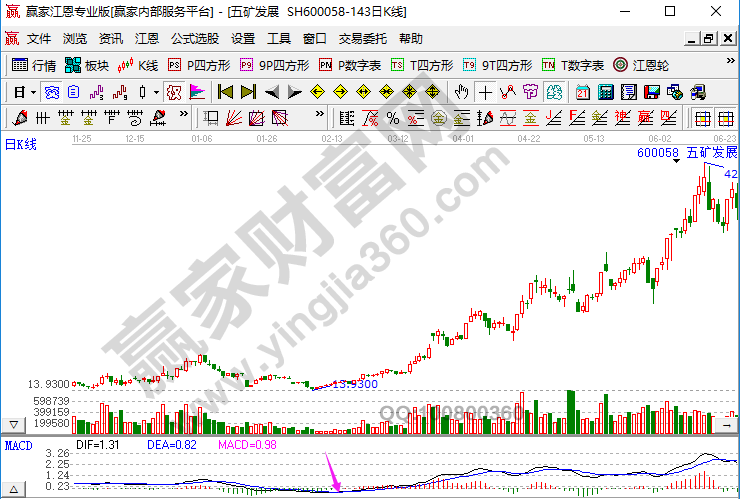This screenshot has width=740, height=499.
Task: Expand overflow chevron after square fan tools
Action: tap(320, 114)
